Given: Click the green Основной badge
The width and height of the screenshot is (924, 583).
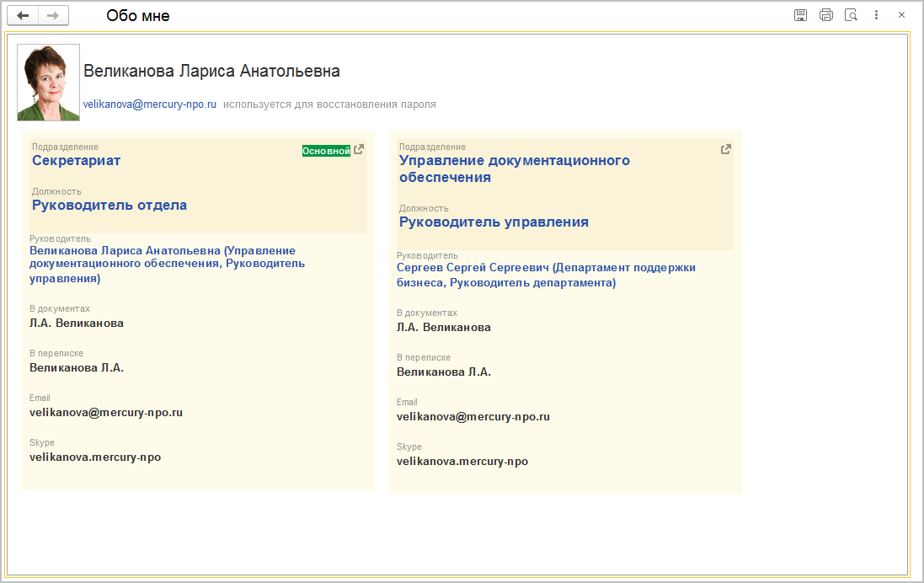Looking at the screenshot, I should point(326,151).
